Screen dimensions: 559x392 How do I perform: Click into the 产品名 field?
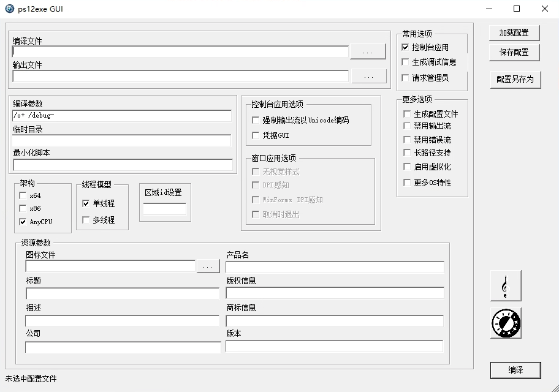(x=335, y=267)
